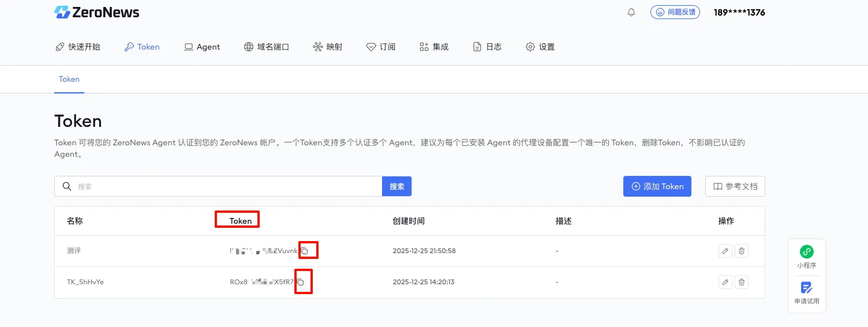Click the 名称 column header
The image size is (868, 327).
[74, 221]
